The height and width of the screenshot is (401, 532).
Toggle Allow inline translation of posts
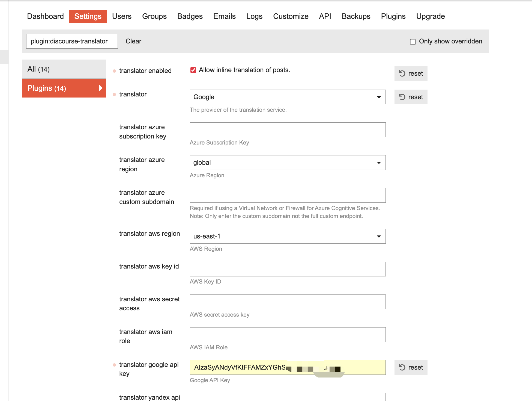[x=193, y=70]
